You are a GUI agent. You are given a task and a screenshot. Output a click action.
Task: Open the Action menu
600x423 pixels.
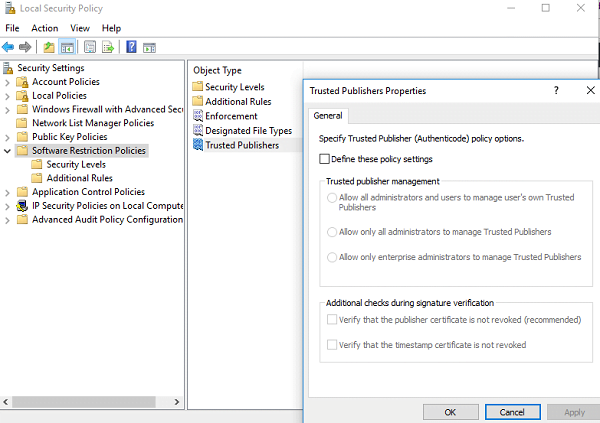[45, 28]
